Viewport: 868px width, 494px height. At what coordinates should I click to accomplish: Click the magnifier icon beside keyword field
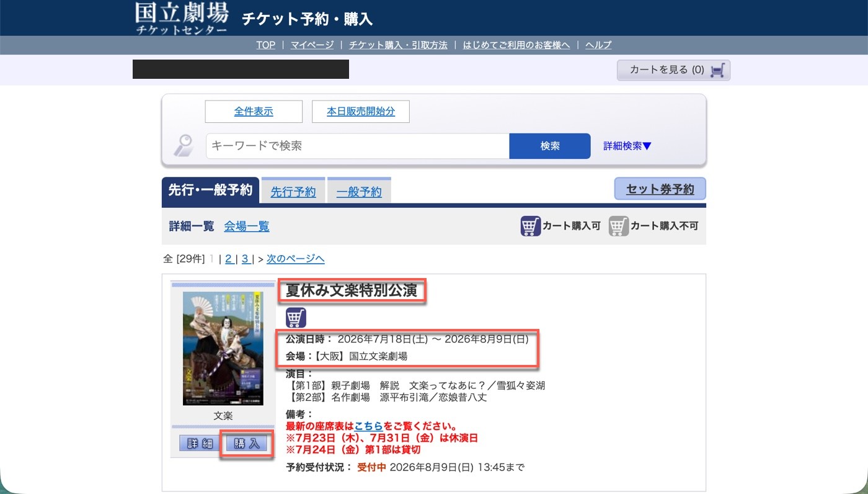pos(184,146)
